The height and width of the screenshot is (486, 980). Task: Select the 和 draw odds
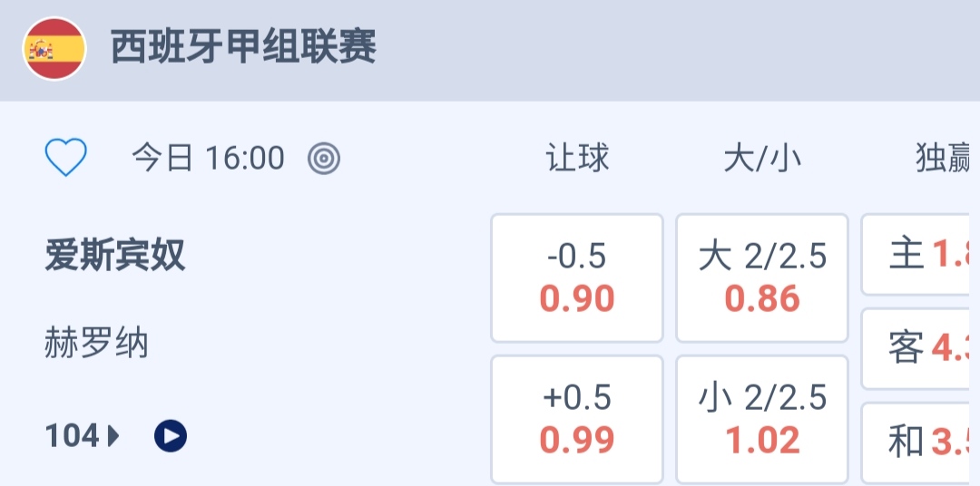click(x=920, y=442)
